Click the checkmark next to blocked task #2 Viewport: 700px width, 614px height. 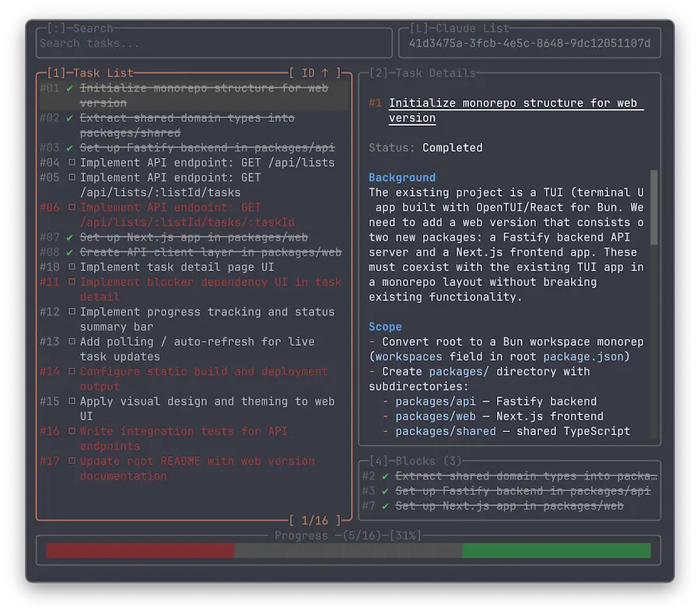(x=386, y=476)
